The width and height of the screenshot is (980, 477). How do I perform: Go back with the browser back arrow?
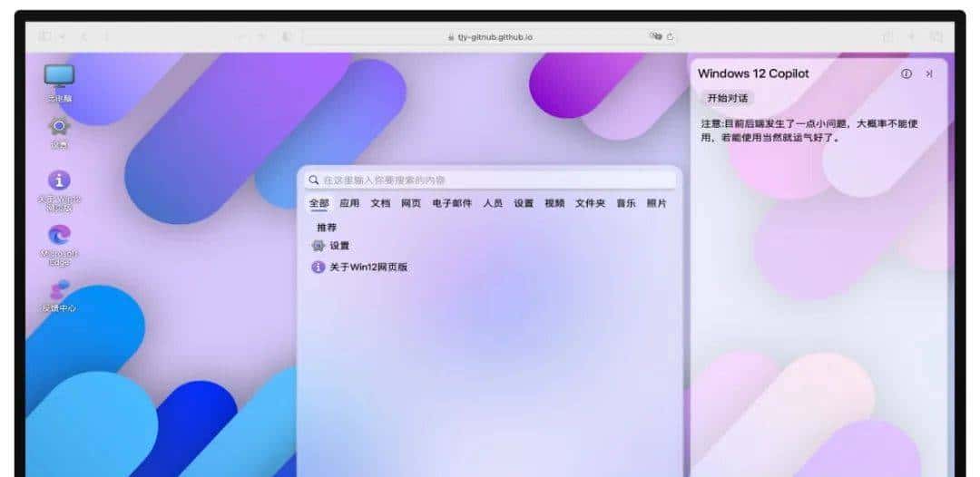83,37
